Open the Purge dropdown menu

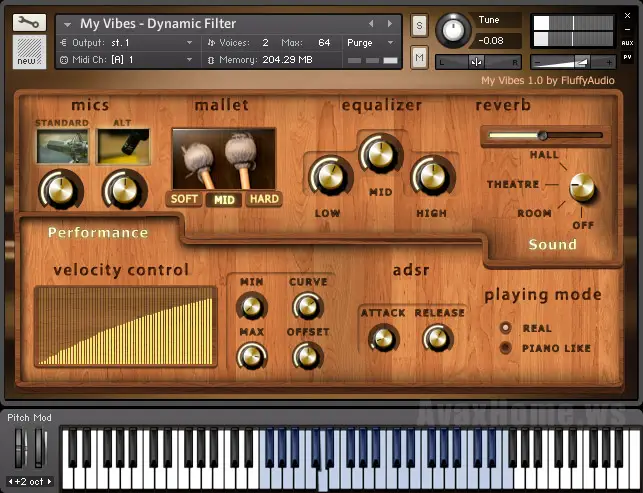[370, 43]
